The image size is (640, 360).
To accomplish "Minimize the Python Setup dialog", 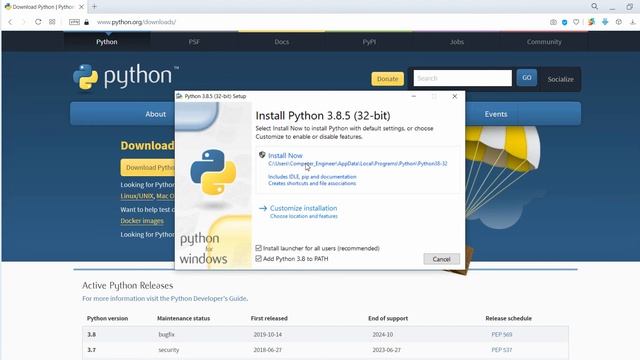I will 414,96.
